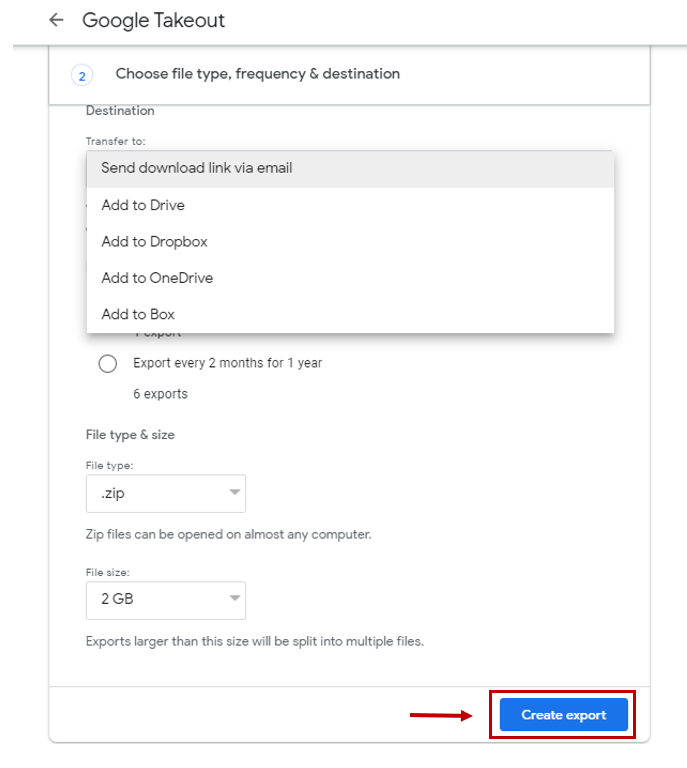
Task: Select the 'Export every 2 months' radio button
Action: click(108, 363)
